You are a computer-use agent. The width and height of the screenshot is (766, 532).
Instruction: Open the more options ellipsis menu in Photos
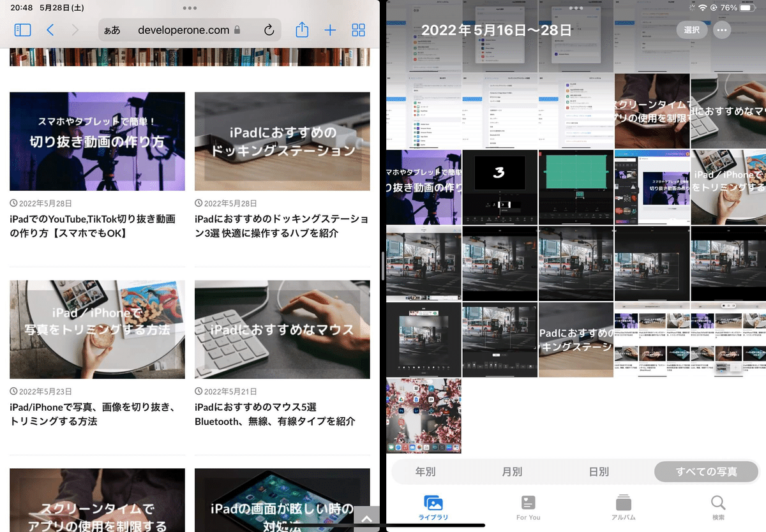[722, 29]
